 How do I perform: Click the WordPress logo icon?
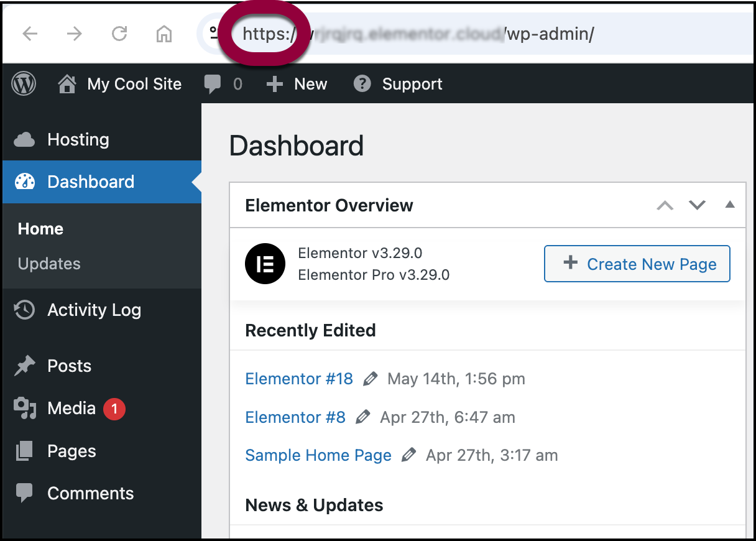point(24,84)
